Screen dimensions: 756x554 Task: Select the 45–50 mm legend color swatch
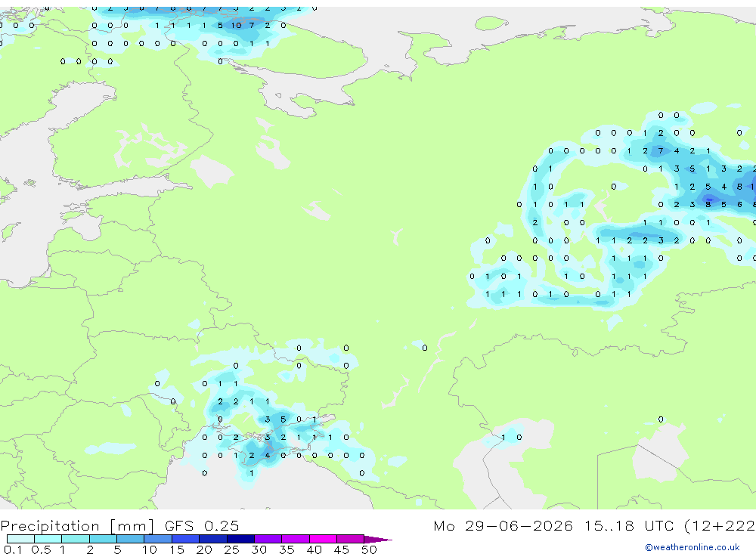coord(350,539)
